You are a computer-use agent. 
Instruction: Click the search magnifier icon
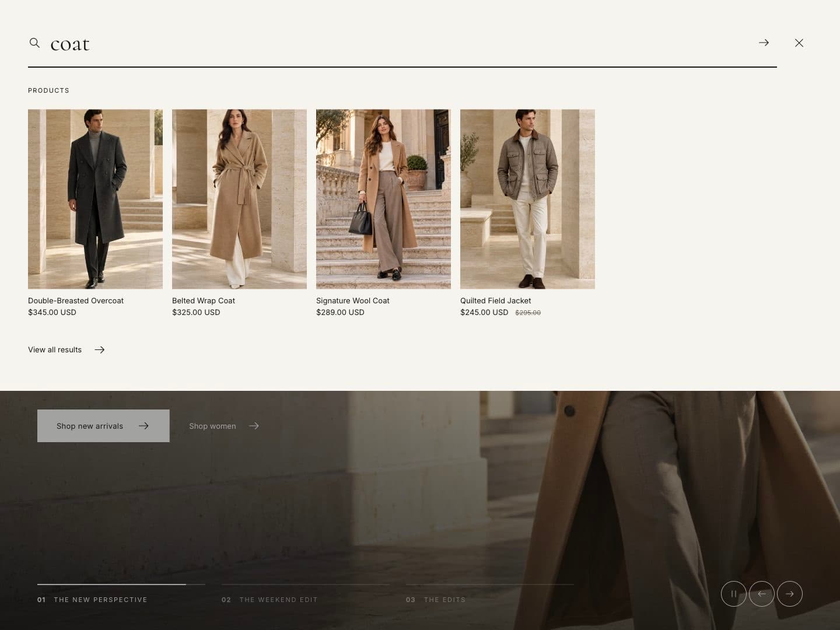(34, 43)
